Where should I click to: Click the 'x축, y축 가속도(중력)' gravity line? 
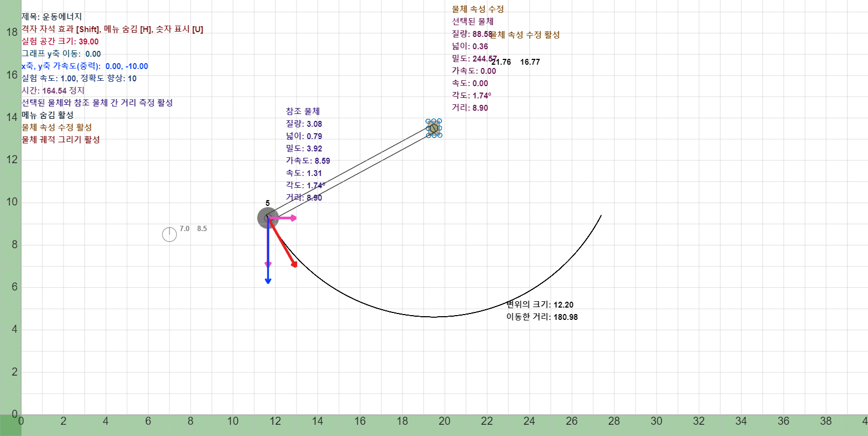pos(84,66)
